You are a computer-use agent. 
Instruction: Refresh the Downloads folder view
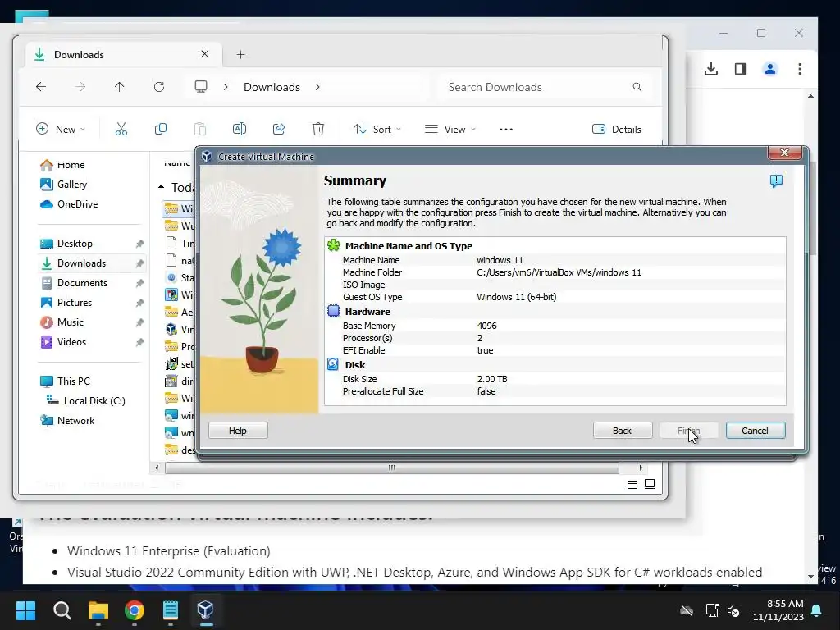pyautogui.click(x=159, y=87)
